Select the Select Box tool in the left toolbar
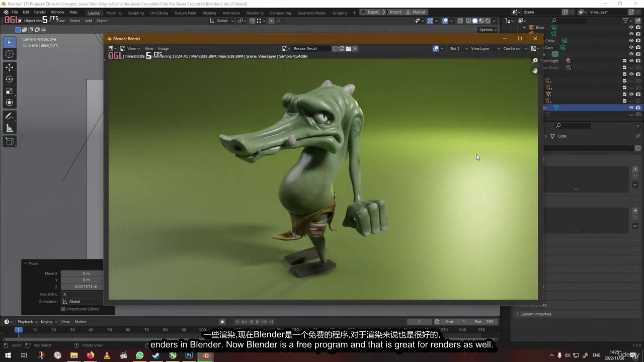 pos(9,42)
